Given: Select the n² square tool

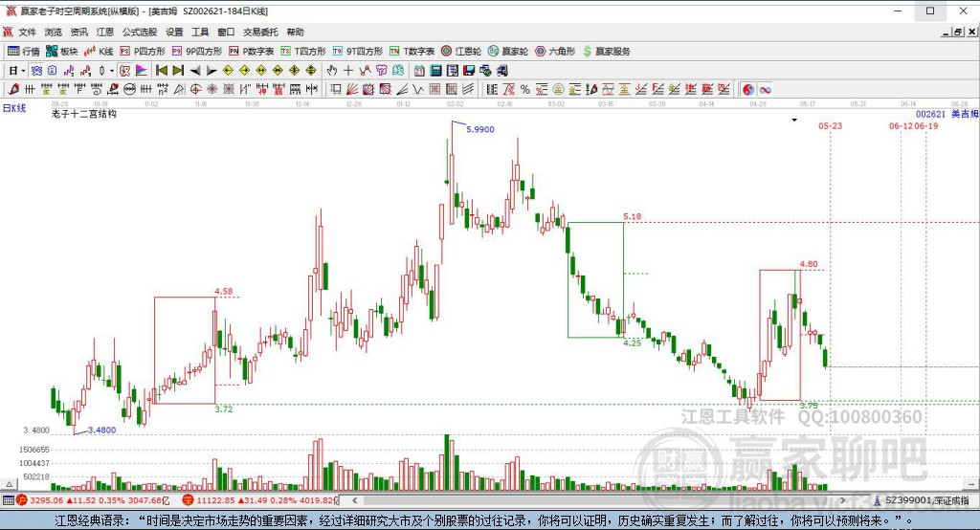Looking at the screenshot, I should pyautogui.click(x=163, y=89).
